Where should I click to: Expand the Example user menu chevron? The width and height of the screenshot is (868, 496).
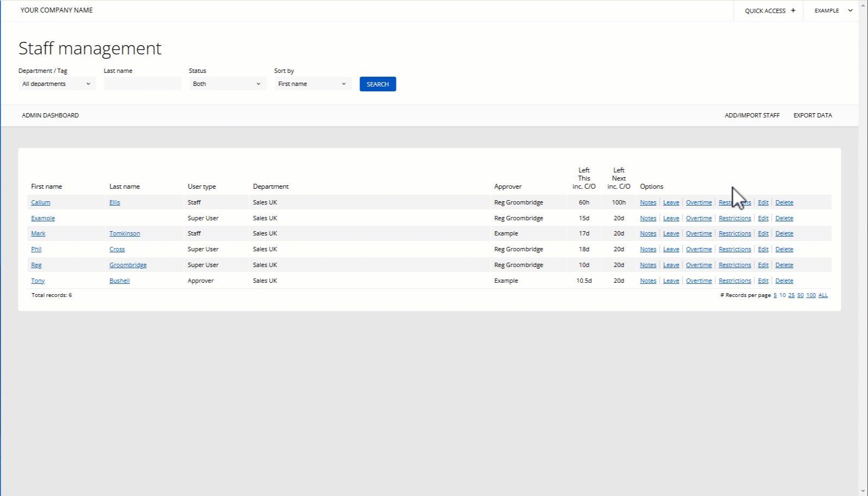coord(850,10)
